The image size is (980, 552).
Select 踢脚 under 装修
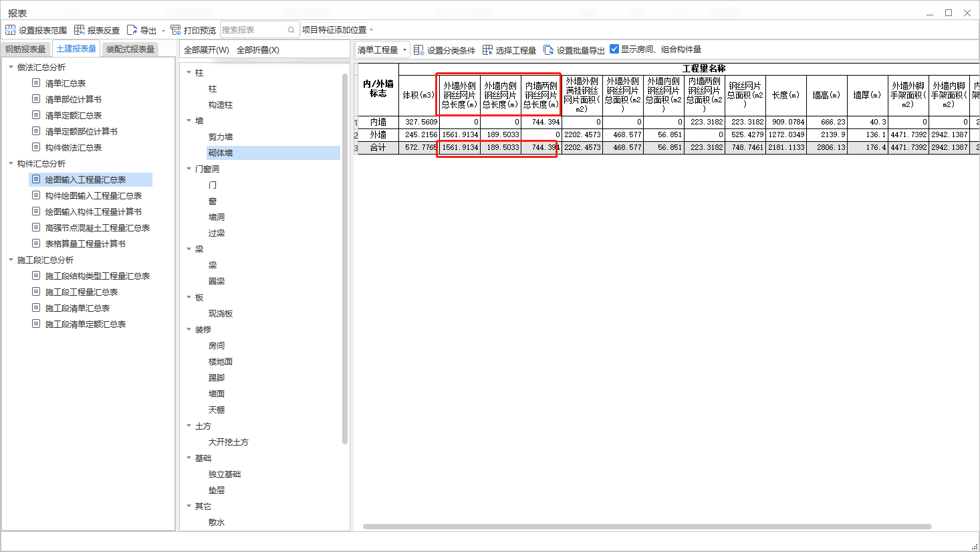click(x=217, y=377)
